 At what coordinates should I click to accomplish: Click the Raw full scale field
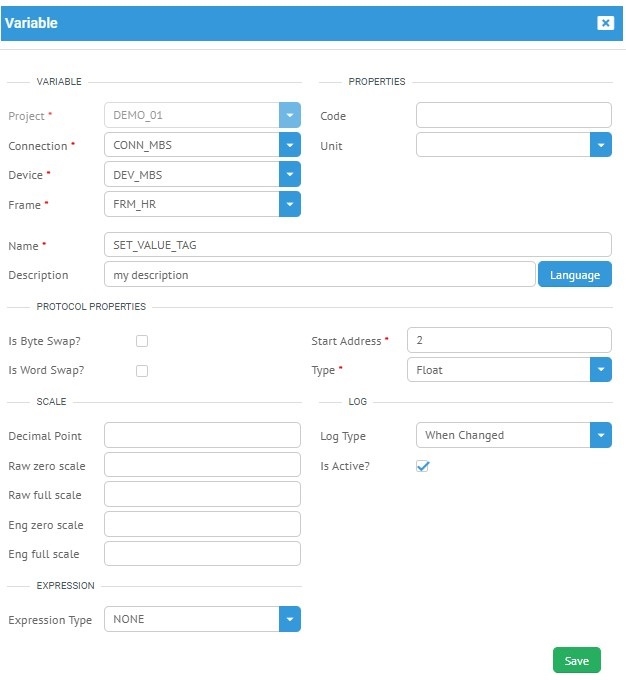click(202, 495)
